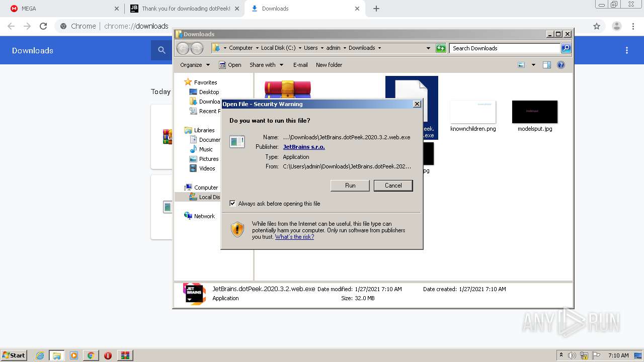Screen dimensions: 644x362
Task: Click the Explorer Forward navigation arrow
Action: (197, 48)
